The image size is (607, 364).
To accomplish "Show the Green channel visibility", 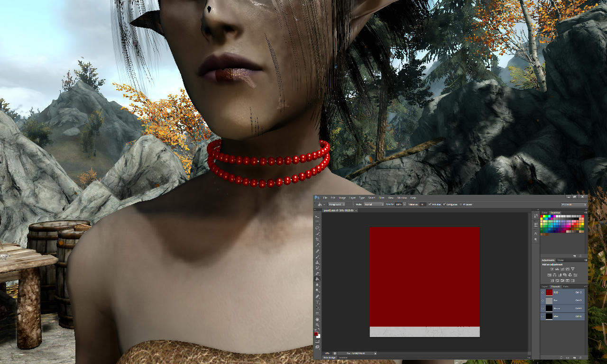I will tap(543, 308).
